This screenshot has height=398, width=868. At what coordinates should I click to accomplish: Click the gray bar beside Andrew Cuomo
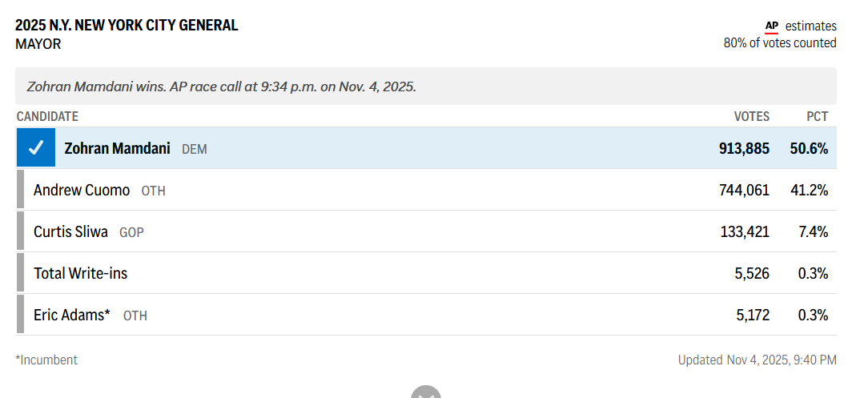[x=21, y=190]
